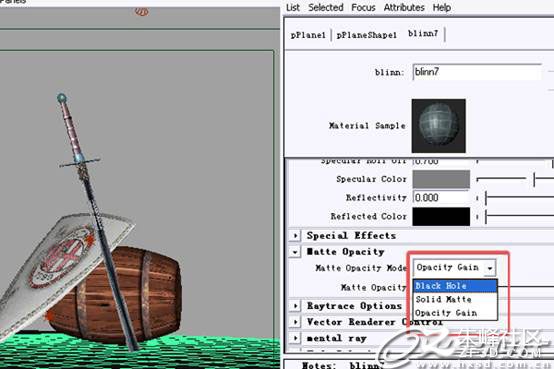554x369 pixels.
Task: Choose Solid Matte option in list
Action: [455, 299]
